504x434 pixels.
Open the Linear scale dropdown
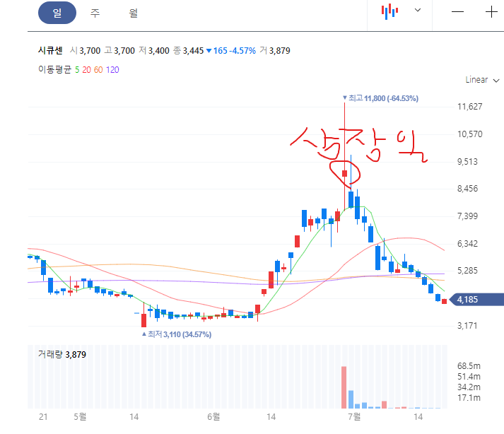tap(483, 80)
